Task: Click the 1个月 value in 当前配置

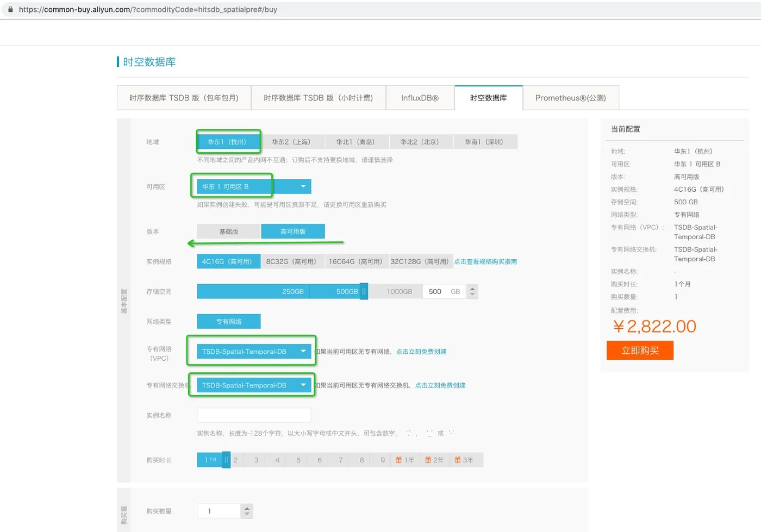Action: [x=682, y=284]
